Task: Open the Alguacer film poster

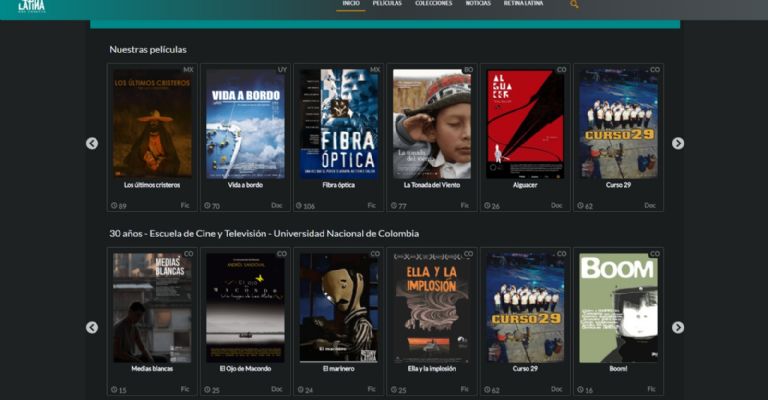Action: click(x=525, y=123)
